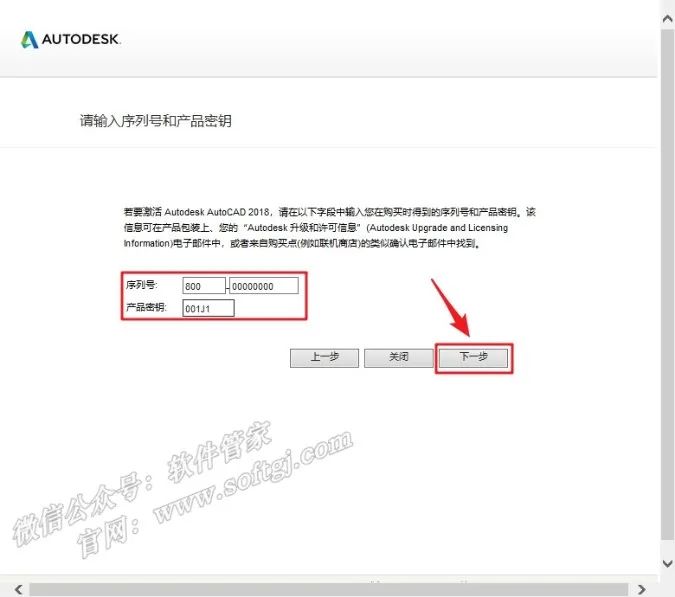Click the 产品密钥 label
The height and width of the screenshot is (597, 675).
145,308
